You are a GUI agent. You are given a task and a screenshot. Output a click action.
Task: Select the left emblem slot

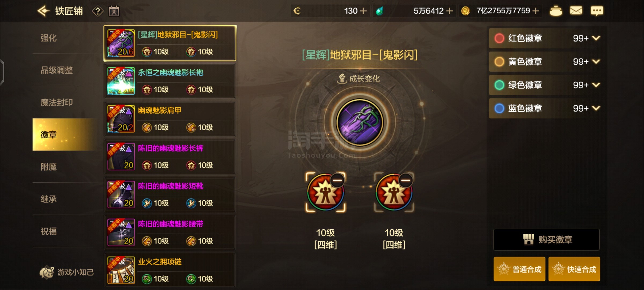coord(325,192)
